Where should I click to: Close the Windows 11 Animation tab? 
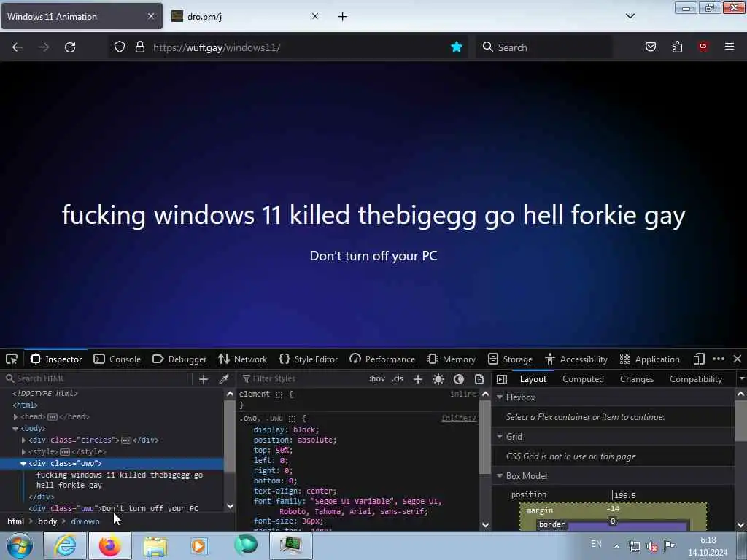[150, 16]
